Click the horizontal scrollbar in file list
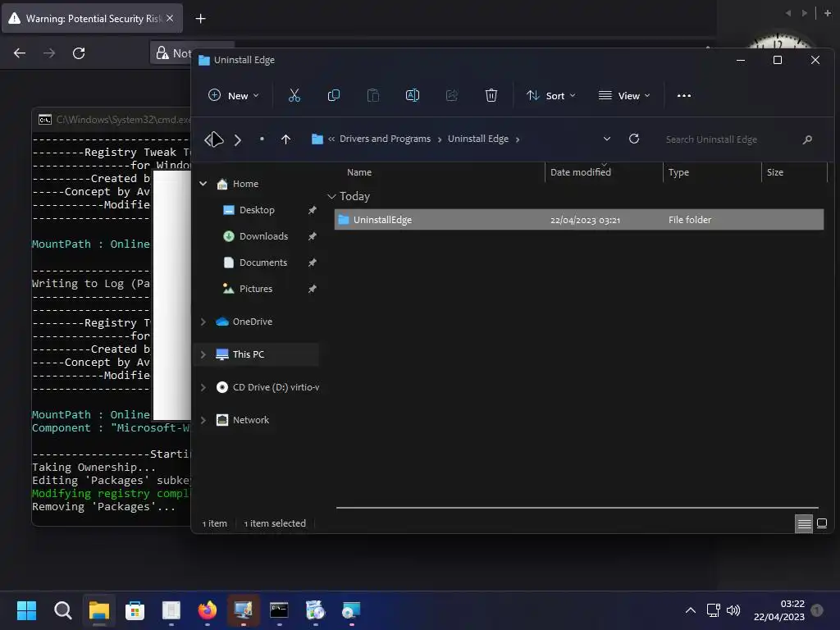The width and height of the screenshot is (840, 630). tap(577, 507)
